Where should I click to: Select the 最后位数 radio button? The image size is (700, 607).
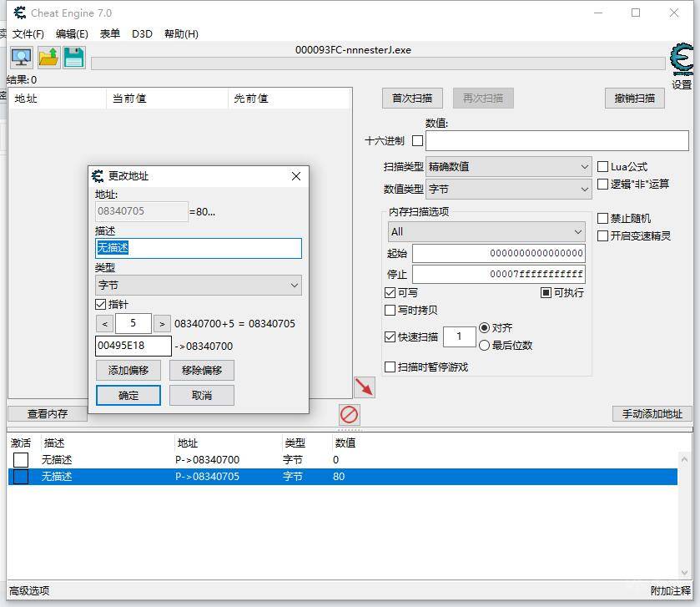(484, 346)
